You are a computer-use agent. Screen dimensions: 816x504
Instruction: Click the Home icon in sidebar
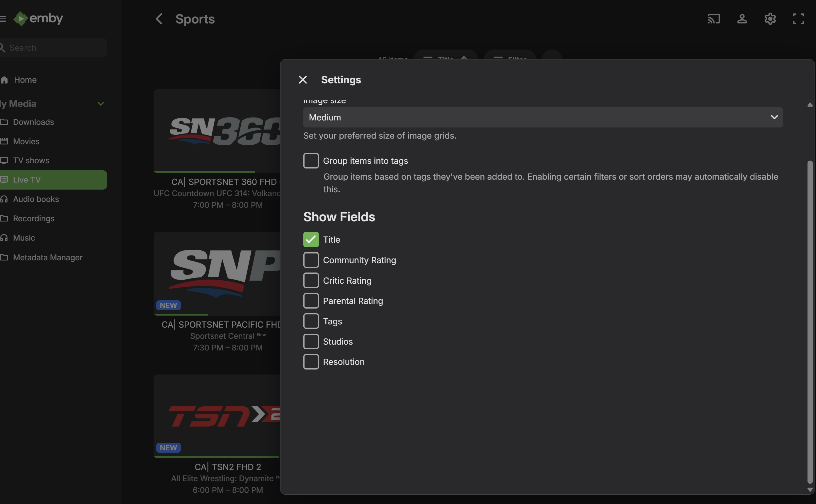[x=4, y=80]
